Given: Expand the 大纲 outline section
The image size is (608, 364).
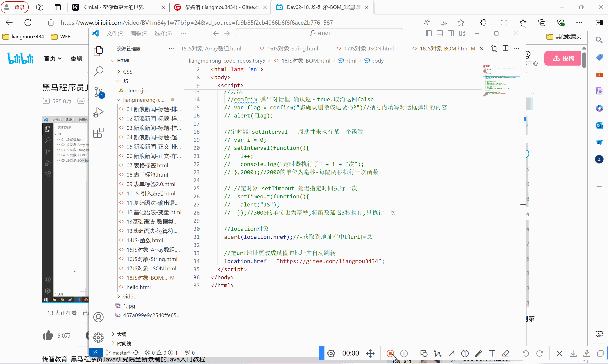Looking at the screenshot, I should 121,334.
